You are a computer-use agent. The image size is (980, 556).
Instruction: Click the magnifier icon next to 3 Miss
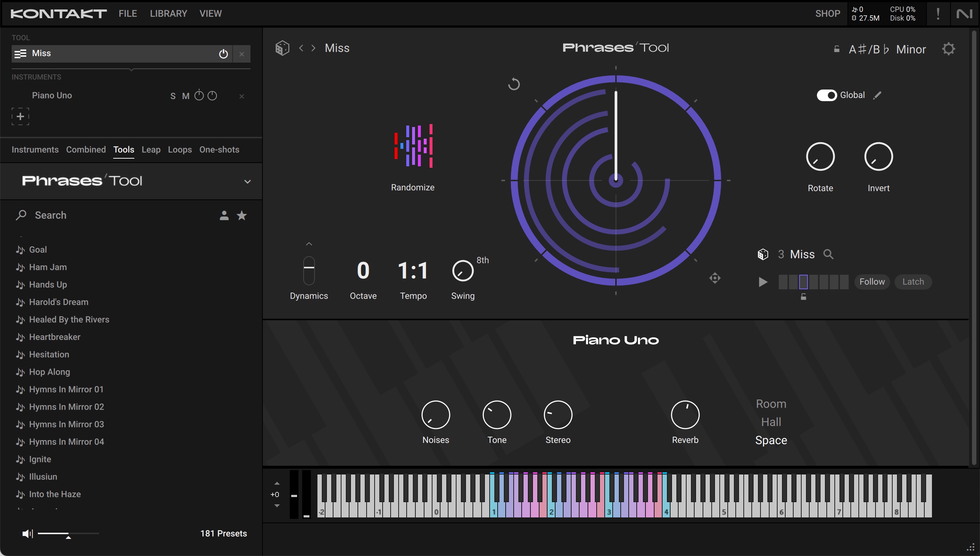coord(828,254)
